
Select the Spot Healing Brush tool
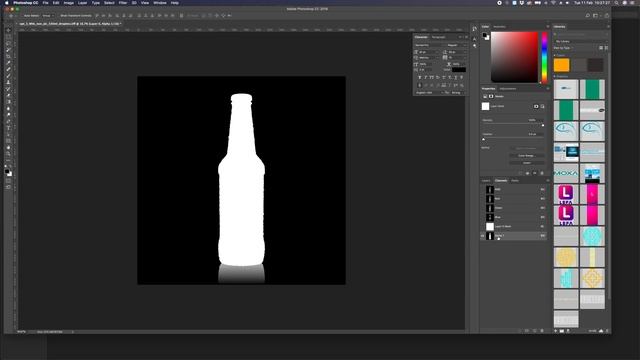pos(8,69)
